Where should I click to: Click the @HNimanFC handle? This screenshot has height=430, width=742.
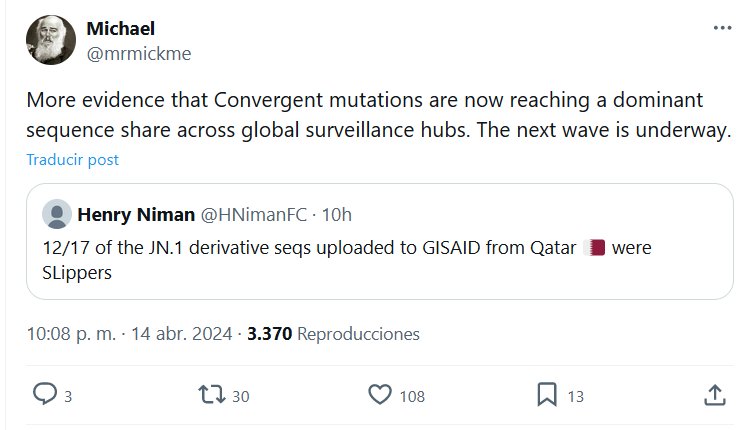(254, 214)
